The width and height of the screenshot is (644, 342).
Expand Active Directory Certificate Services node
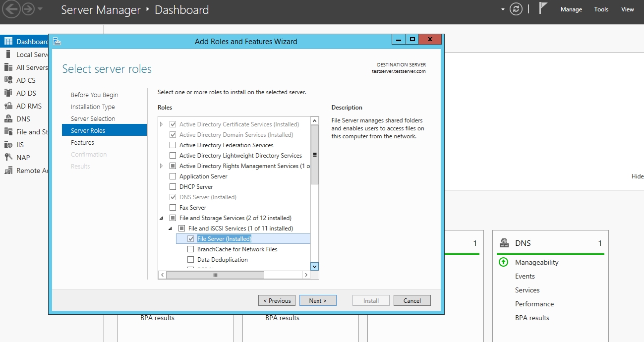[162, 124]
